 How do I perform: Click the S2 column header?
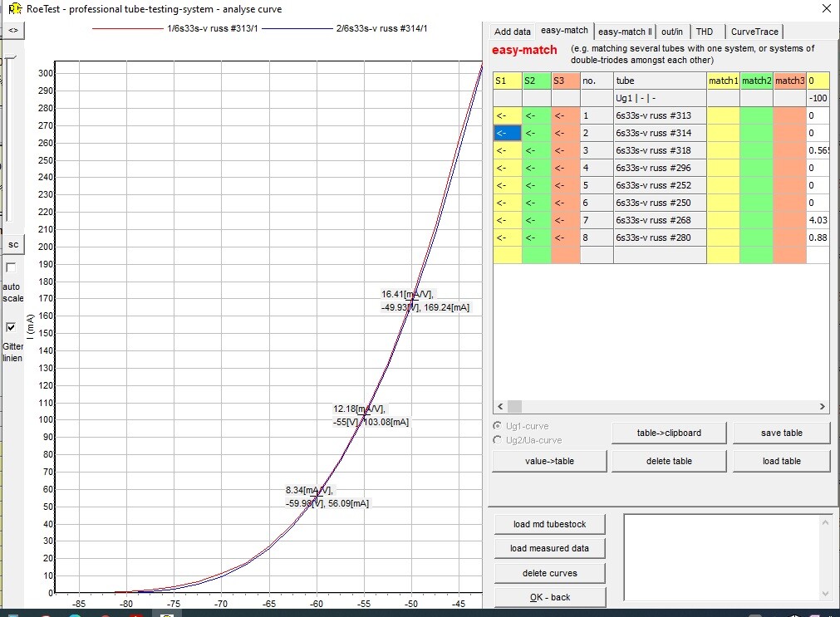536,81
